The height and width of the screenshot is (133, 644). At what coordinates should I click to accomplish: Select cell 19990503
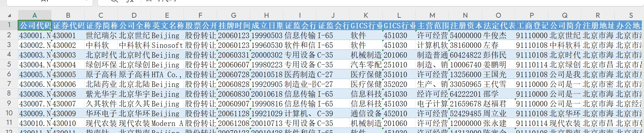pos(267,35)
